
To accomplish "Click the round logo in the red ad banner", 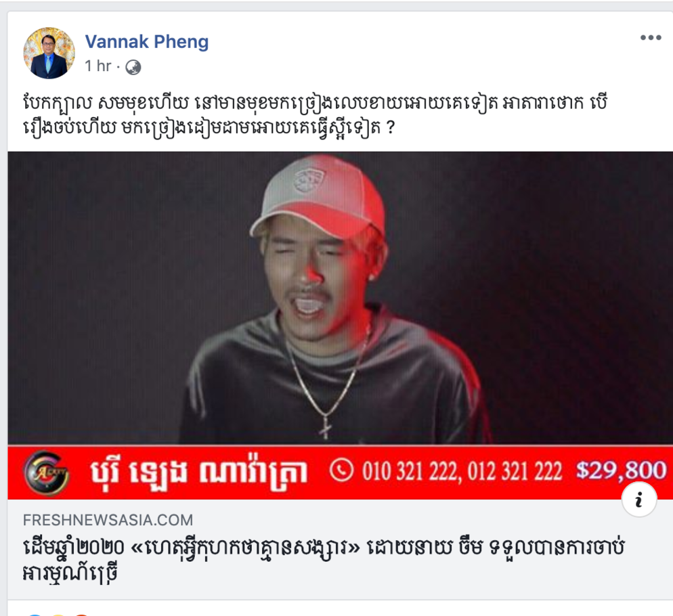I will (46, 472).
